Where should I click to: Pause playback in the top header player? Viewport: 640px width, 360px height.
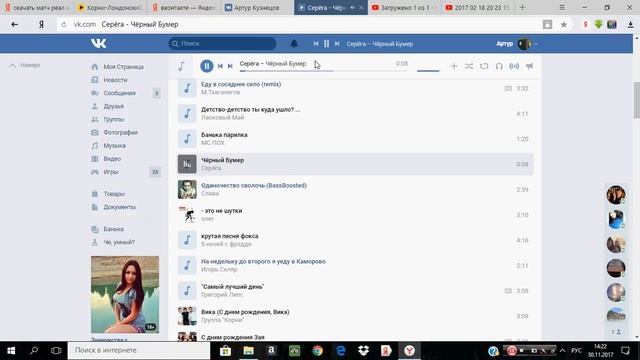point(327,44)
